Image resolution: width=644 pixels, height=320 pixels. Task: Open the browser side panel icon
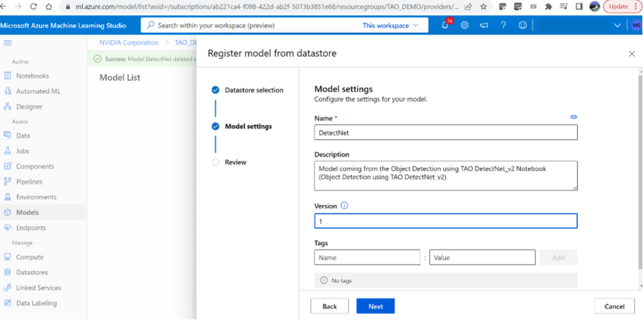579,7
